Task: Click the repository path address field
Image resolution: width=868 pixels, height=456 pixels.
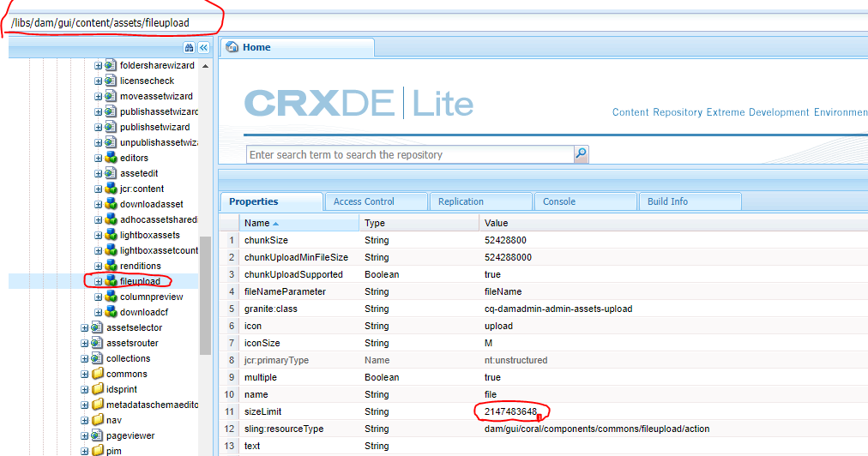Action: pos(437,22)
